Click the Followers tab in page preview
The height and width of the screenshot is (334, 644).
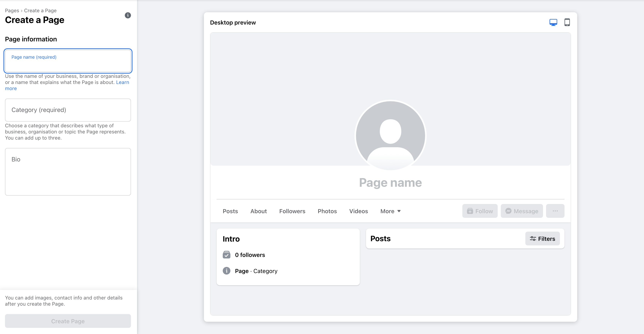[292, 211]
